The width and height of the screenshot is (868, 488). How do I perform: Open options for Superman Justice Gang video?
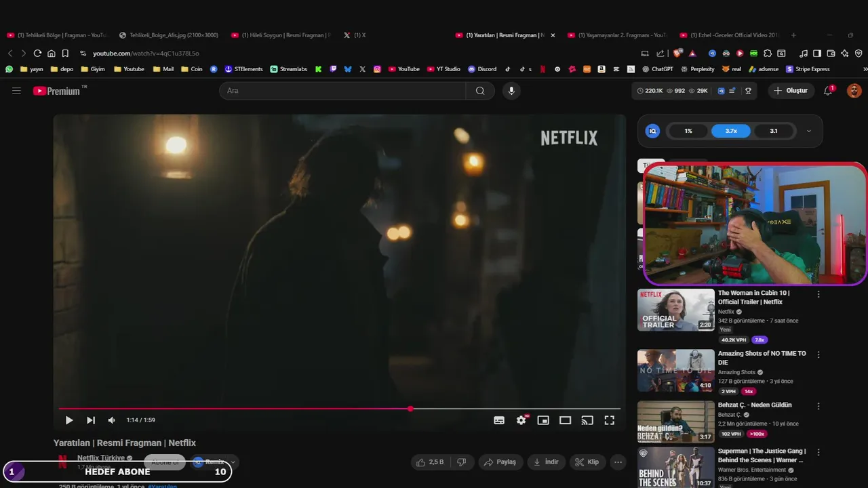tap(818, 452)
